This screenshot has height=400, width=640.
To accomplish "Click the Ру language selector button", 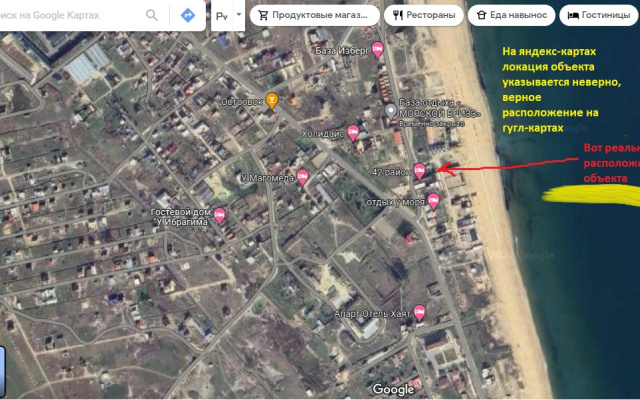I will (x=222, y=16).
